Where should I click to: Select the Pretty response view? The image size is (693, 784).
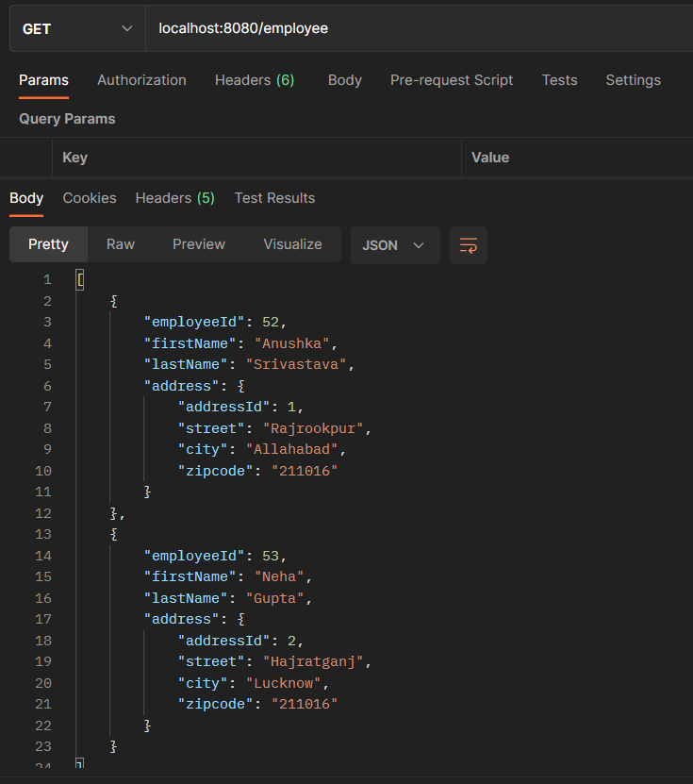point(48,243)
